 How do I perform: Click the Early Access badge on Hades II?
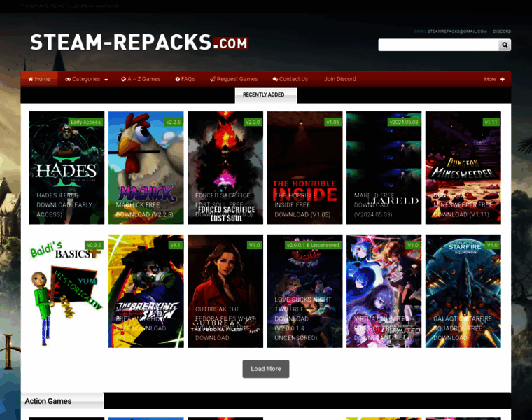[x=86, y=122]
